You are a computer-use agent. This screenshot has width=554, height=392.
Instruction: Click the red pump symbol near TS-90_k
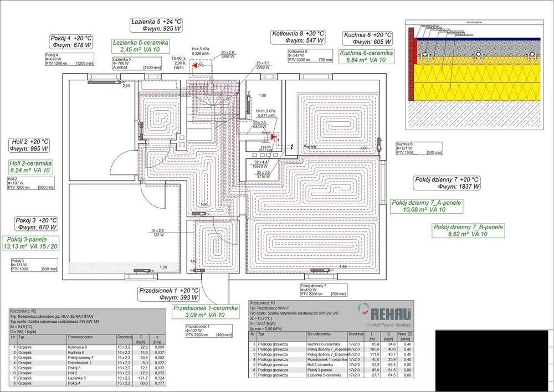196,65
